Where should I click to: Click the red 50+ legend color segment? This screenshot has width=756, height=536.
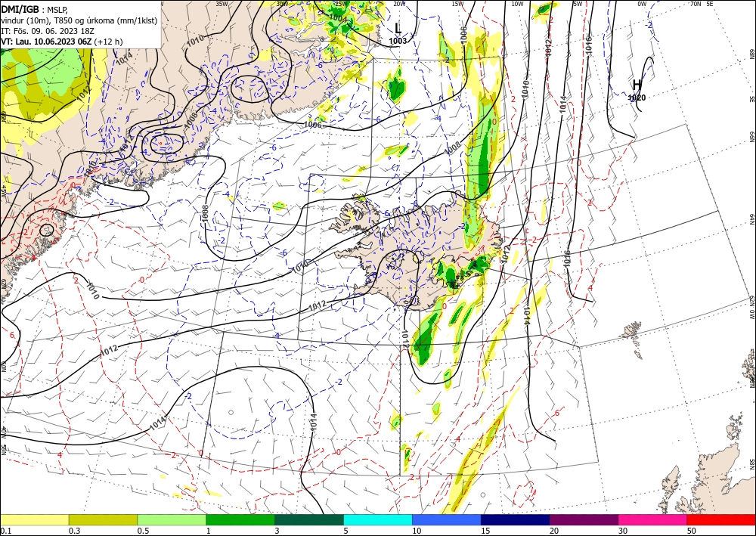point(721,519)
